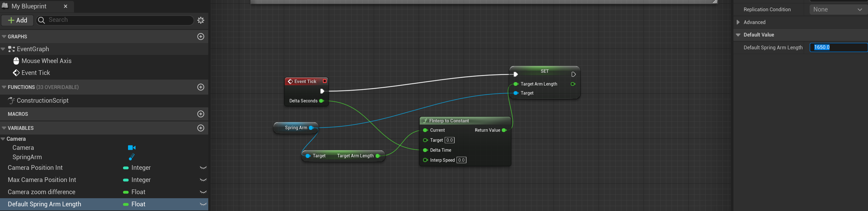Image resolution: width=868 pixels, height=211 pixels.
Task: Toggle visibility eye for Max Camera Position Int
Action: pos(203,180)
